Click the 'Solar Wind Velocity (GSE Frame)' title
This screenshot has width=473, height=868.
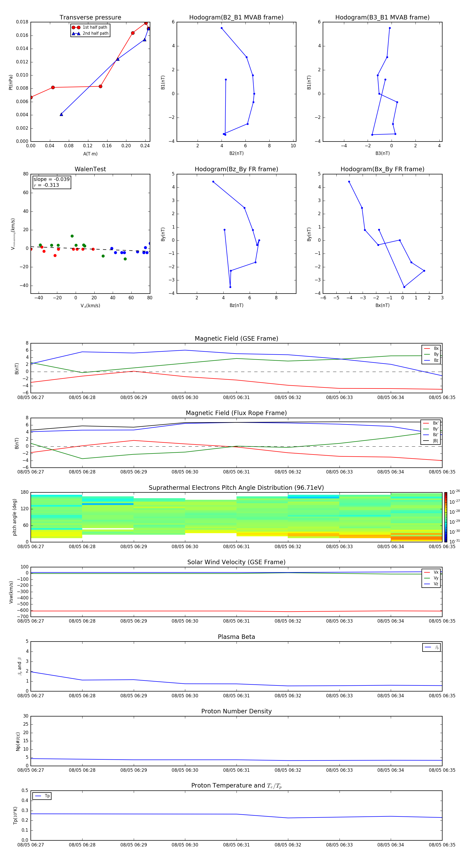[236, 562]
